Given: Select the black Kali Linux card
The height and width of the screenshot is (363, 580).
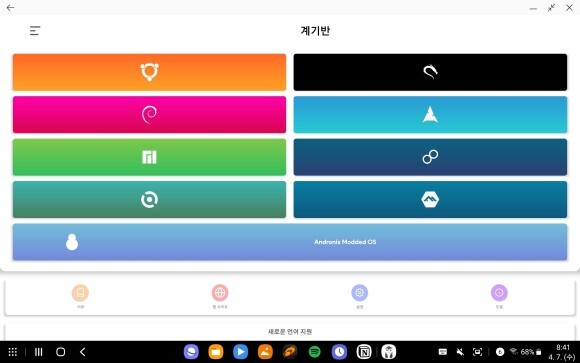Looking at the screenshot, I should [x=430, y=72].
